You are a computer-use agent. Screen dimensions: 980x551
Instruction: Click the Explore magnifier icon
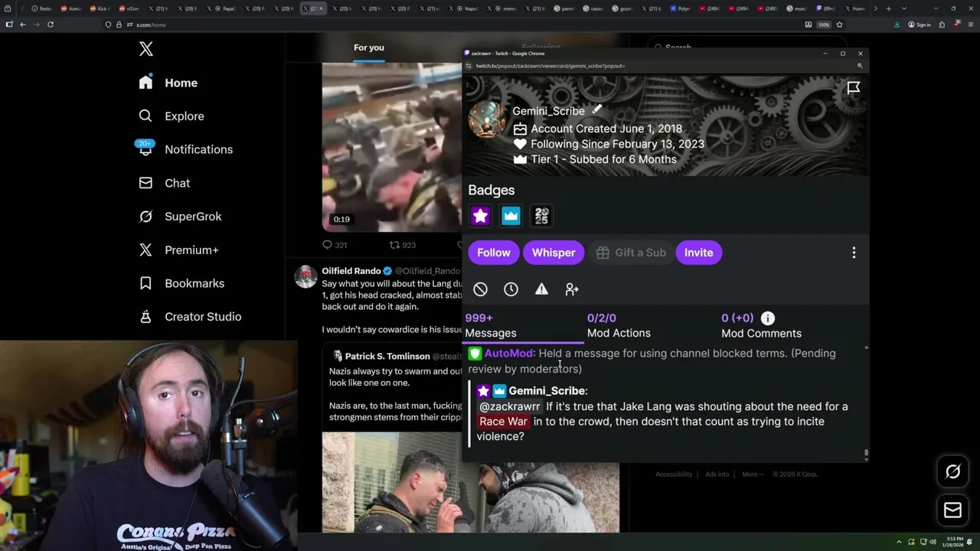(145, 116)
